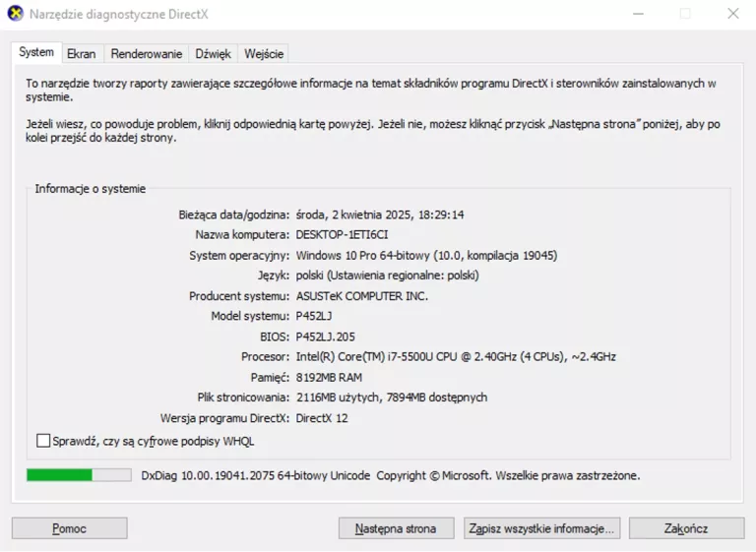Close the DirectX diagnostic window

(732, 14)
